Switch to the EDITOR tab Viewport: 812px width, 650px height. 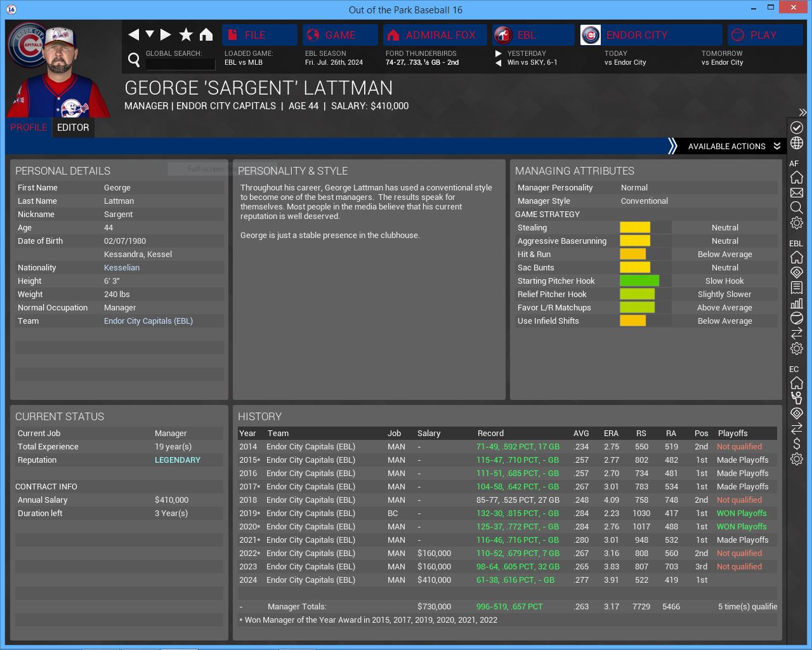pos(73,128)
